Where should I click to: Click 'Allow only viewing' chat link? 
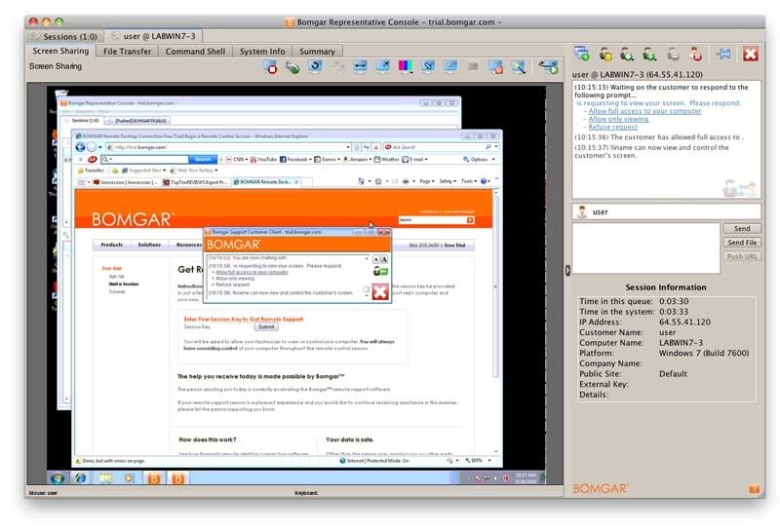pyautogui.click(x=618, y=119)
